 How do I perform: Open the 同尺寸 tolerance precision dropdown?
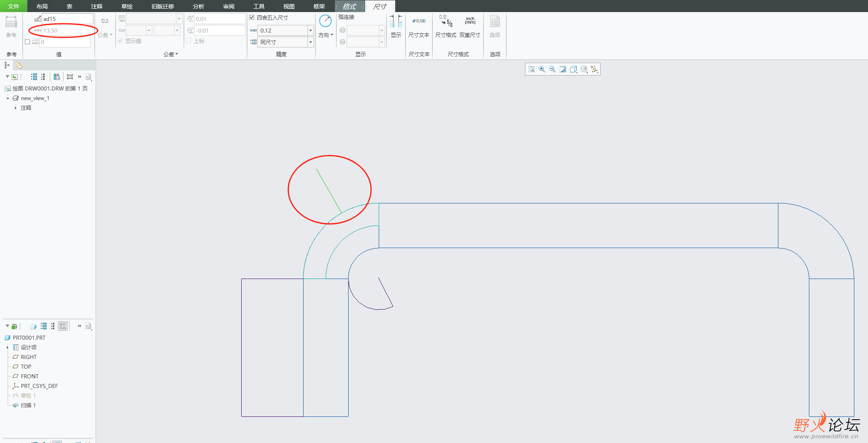pyautogui.click(x=310, y=42)
